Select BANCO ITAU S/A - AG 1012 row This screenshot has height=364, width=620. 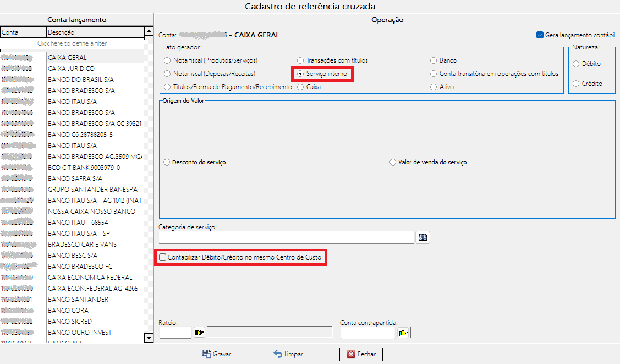(72, 201)
